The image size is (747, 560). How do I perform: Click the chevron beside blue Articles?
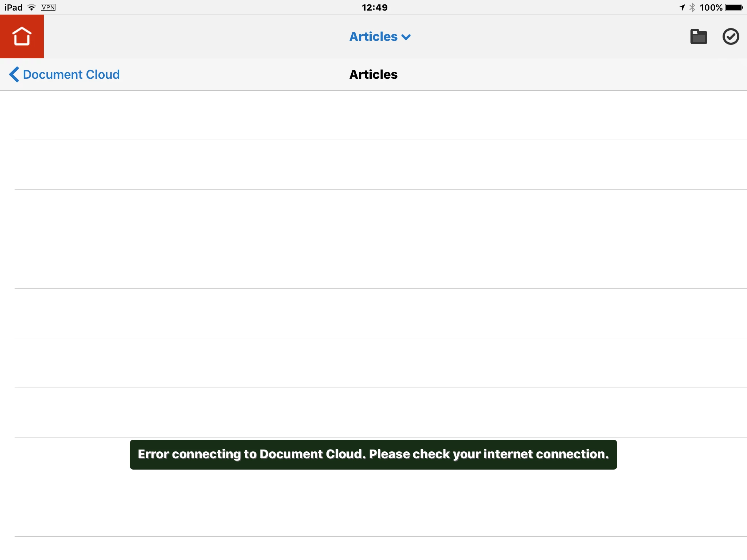point(406,37)
